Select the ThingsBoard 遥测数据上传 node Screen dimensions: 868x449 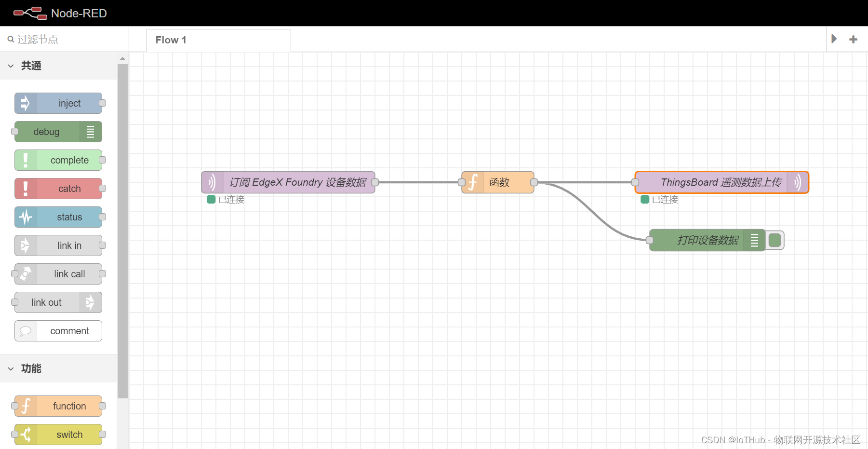coord(721,182)
